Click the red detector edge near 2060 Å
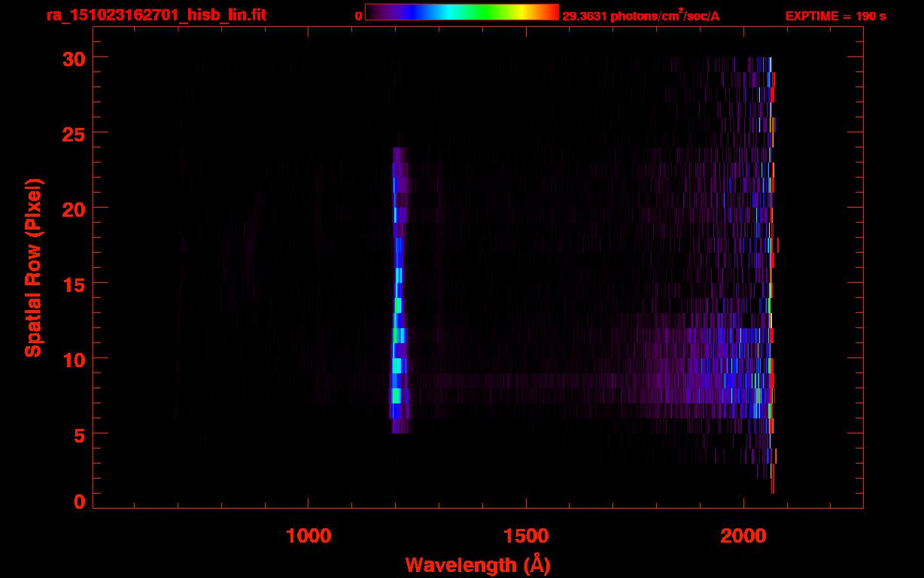 tap(772, 275)
